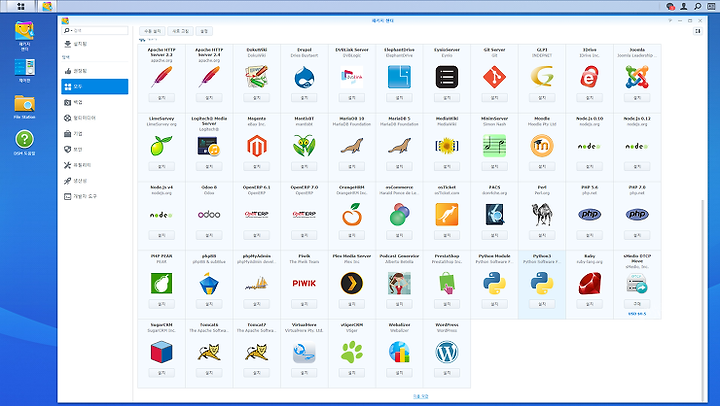The width and height of the screenshot is (720, 406).
Task: Select the DVBLink Server icon
Action: pos(352,77)
